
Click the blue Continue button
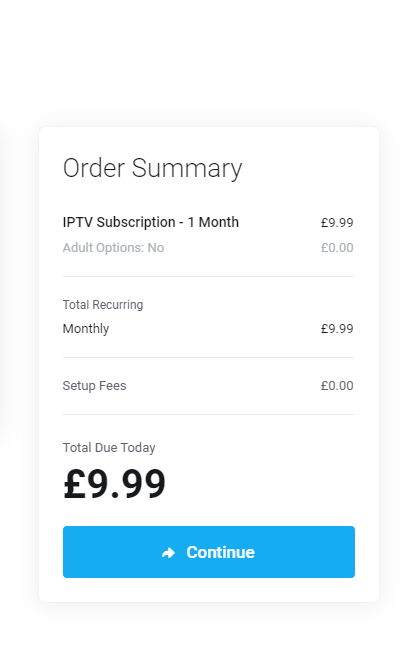tap(209, 551)
